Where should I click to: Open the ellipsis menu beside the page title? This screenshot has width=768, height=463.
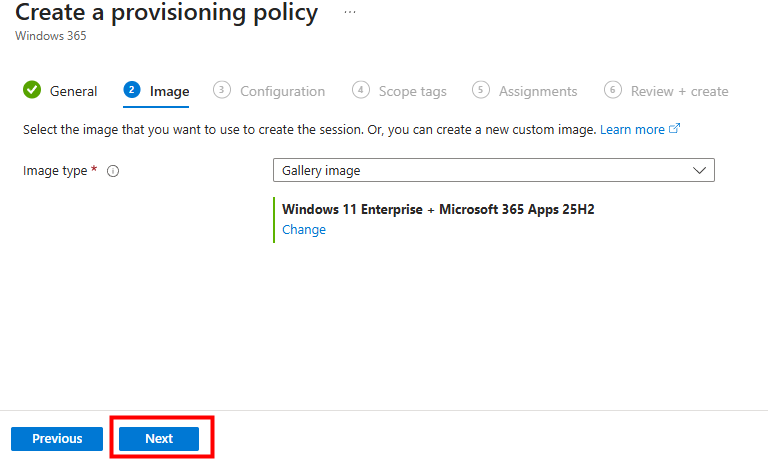click(349, 12)
